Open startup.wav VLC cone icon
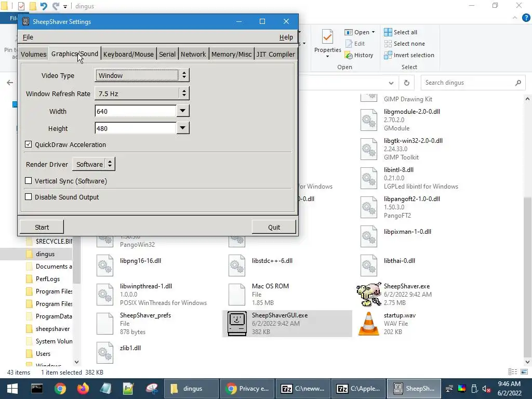Viewport: 532px width, 399px height. [x=369, y=324]
